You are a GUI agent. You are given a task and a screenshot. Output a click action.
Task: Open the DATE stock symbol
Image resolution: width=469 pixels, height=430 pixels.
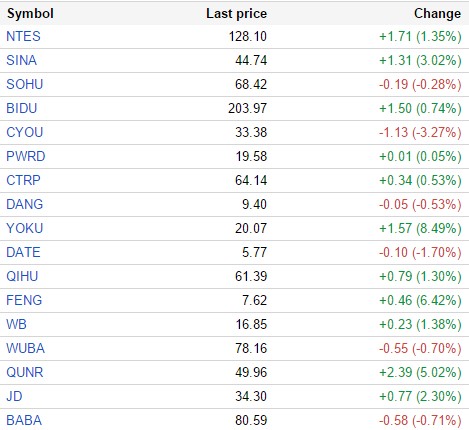23,252
